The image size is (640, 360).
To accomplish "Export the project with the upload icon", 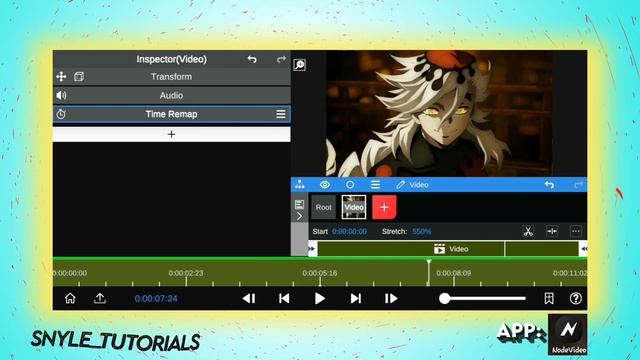I will [100, 298].
